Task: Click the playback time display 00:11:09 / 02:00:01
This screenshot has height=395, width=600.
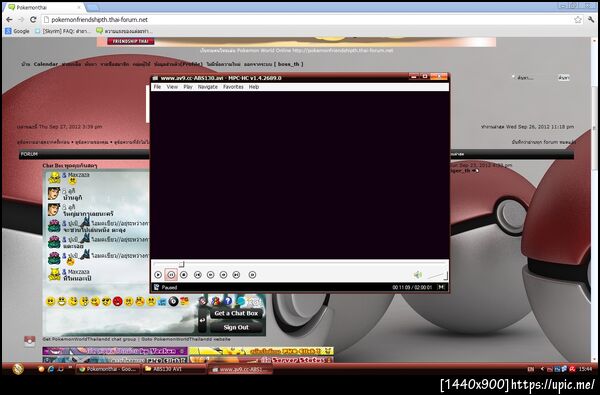Action: (412, 287)
